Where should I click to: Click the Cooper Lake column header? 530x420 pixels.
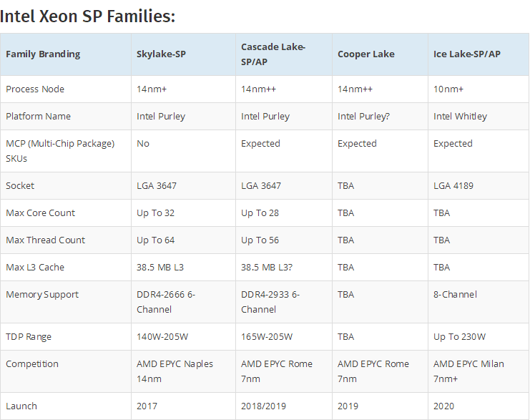(x=365, y=54)
